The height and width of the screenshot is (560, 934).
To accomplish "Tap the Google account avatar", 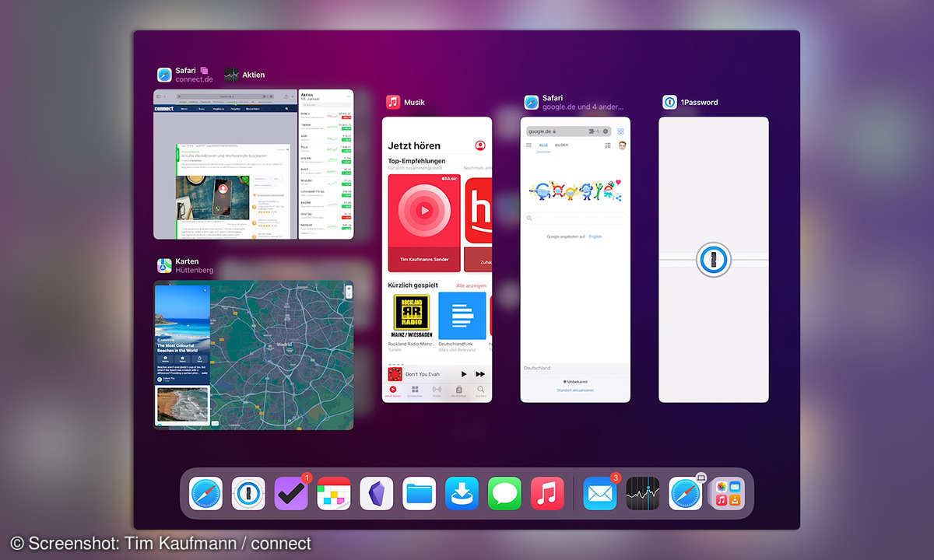I will click(623, 145).
